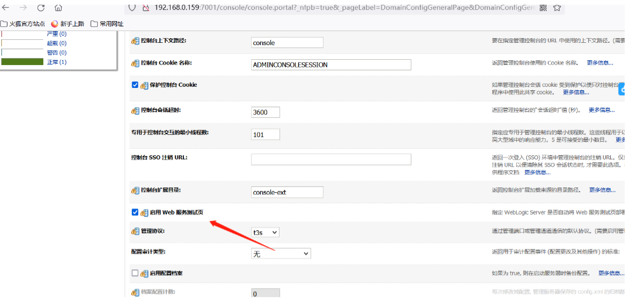Open the 新手上路 bookmark
644x304 pixels.
click(67, 24)
